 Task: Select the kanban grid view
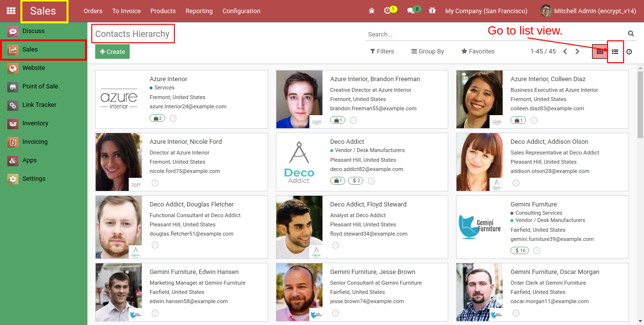click(x=599, y=51)
